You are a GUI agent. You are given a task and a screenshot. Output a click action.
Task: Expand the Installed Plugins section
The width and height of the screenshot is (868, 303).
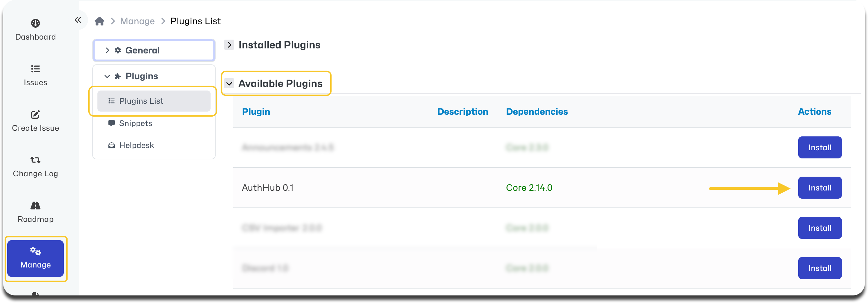pyautogui.click(x=229, y=45)
